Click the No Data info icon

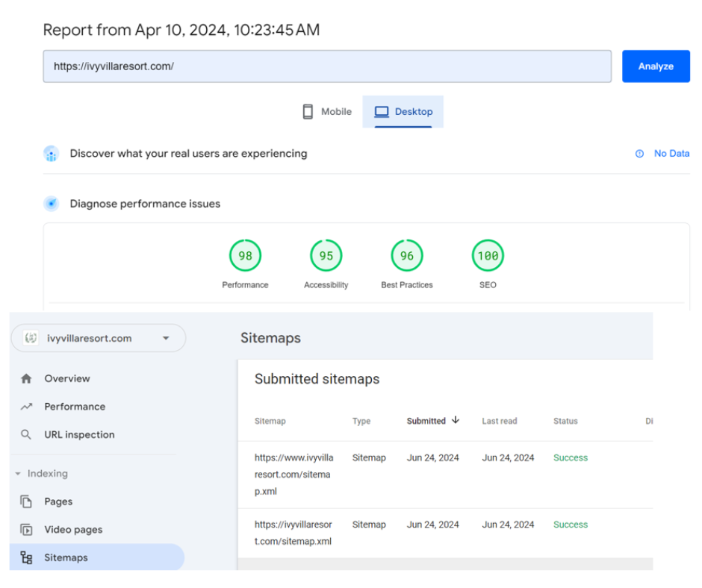click(639, 154)
